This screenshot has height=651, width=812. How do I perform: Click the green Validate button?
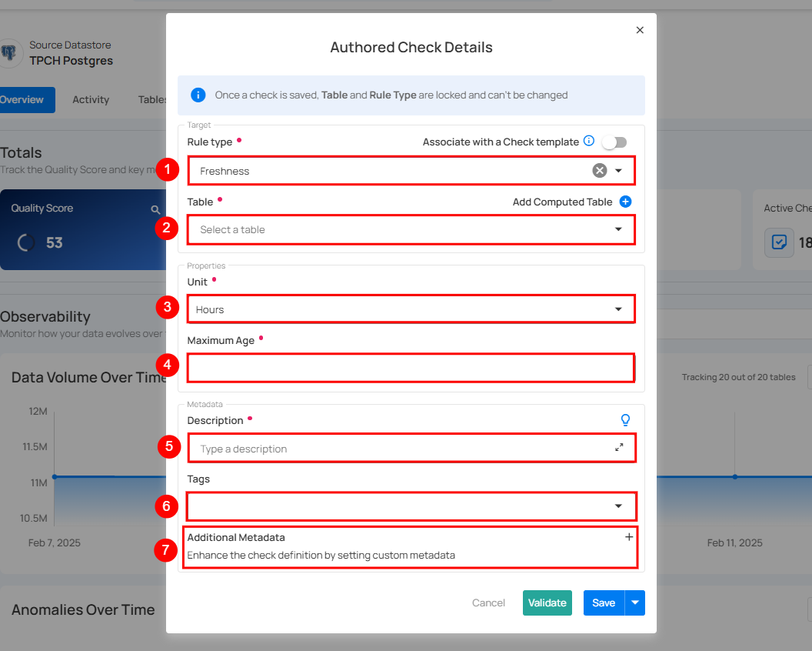[x=547, y=603]
